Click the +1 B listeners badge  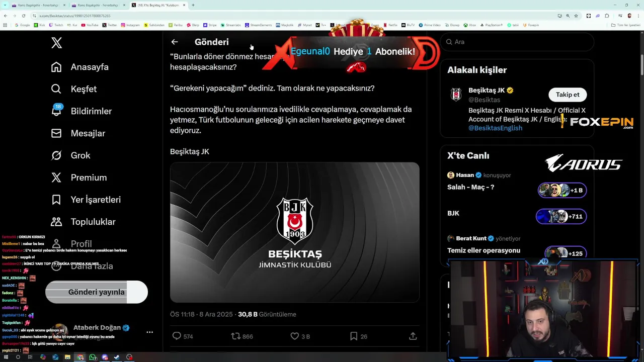562,191
